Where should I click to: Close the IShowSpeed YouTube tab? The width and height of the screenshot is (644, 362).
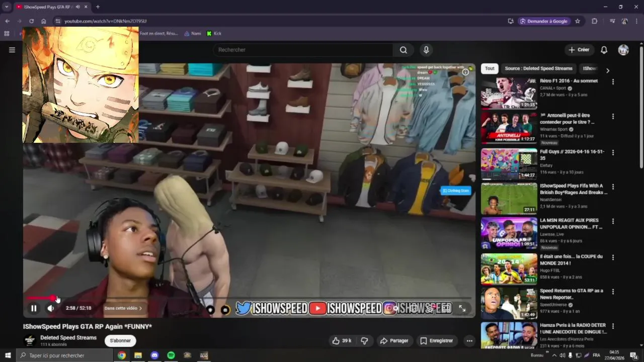pyautogui.click(x=86, y=7)
